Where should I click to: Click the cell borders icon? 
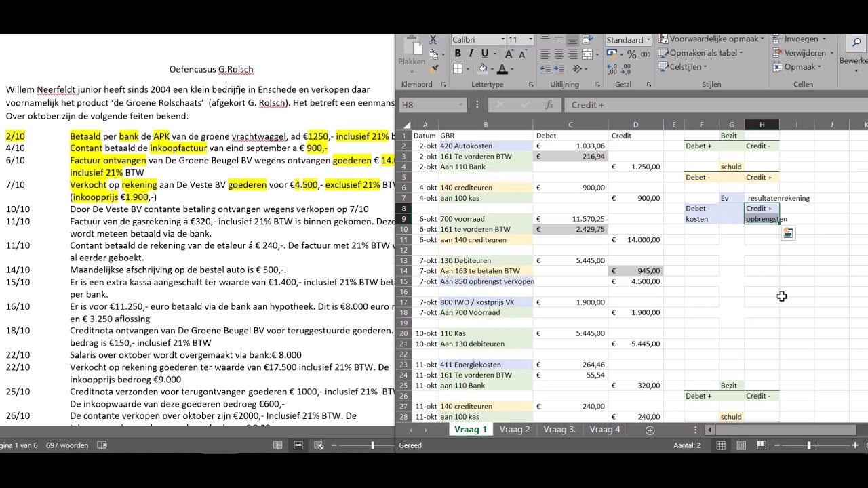[458, 68]
